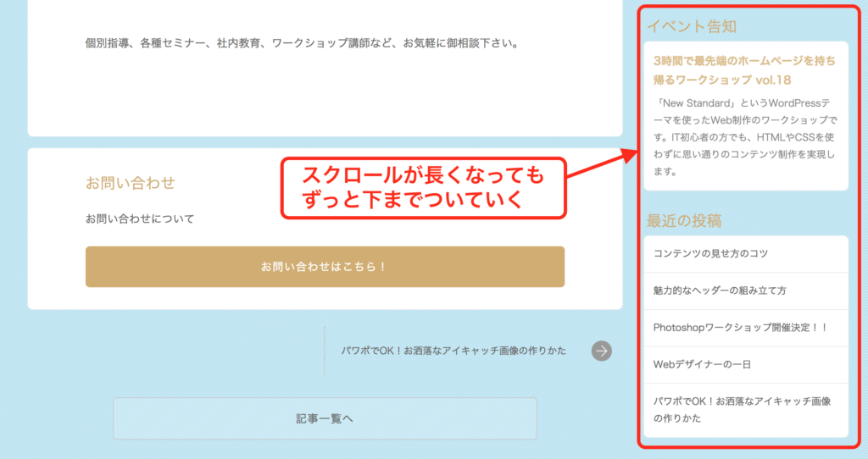Click the red annotation callout about scrolling
Image resolution: width=868 pixels, height=459 pixels.
pos(421,189)
